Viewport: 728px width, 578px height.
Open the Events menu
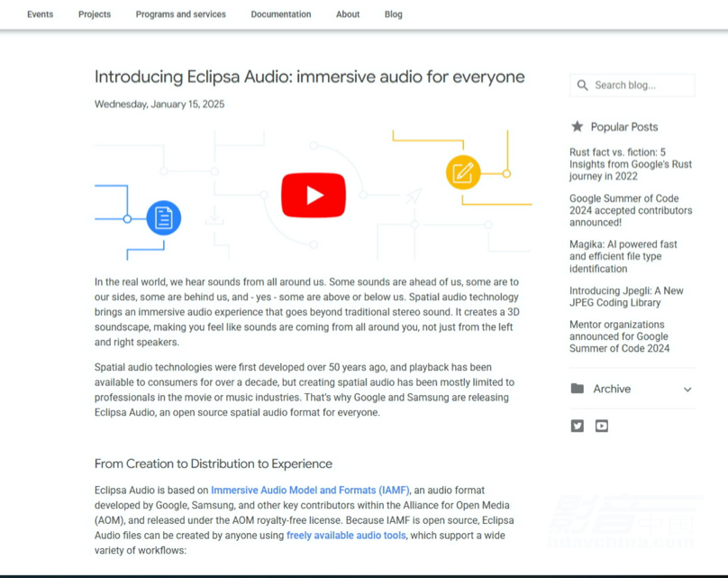[40, 14]
